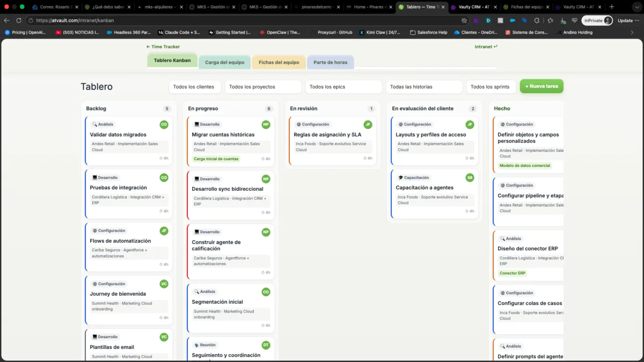644x362 pixels.
Task: Click the NP avatar on Desarrollo sync bidireccional
Action: (x=266, y=179)
